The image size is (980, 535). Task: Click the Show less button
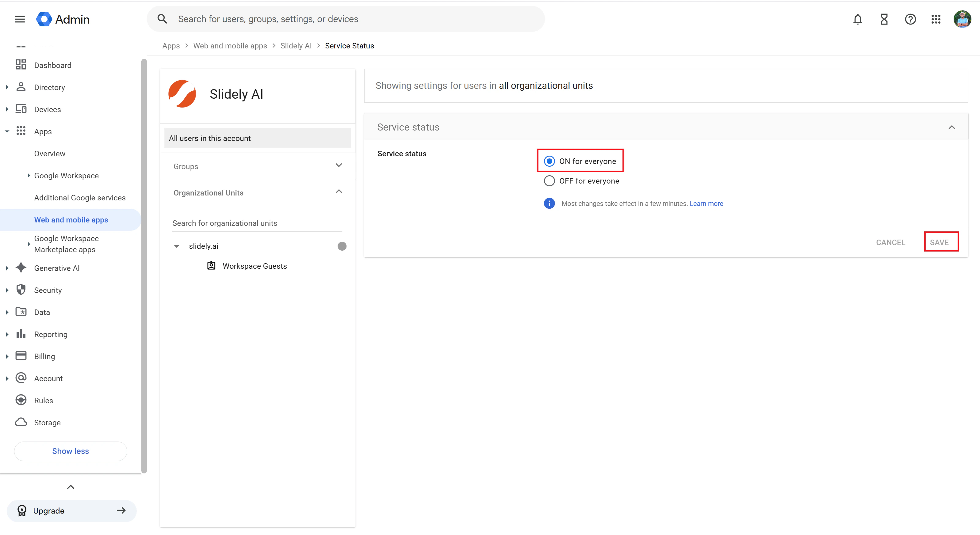click(71, 451)
